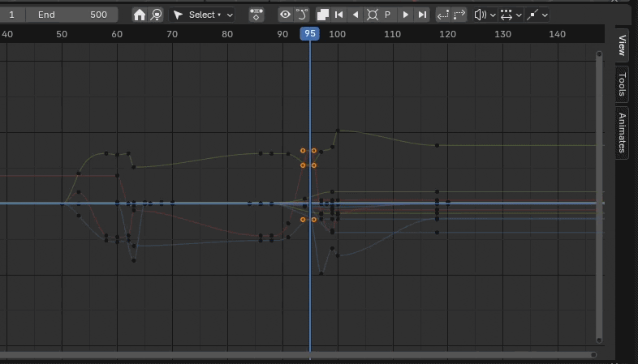This screenshot has height=364, width=638.
Task: Toggle the curve path icon next to eye
Action: tap(302, 15)
